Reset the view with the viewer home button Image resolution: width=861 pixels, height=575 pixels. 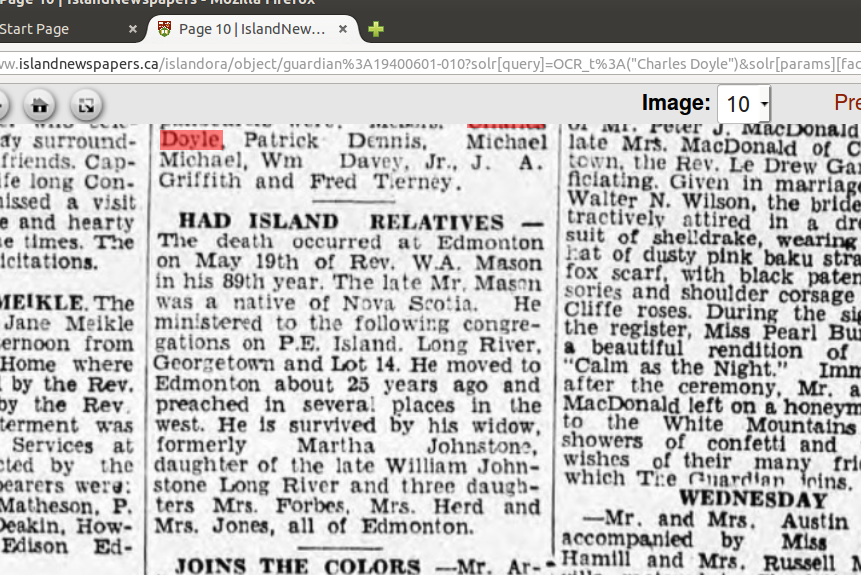[40, 104]
